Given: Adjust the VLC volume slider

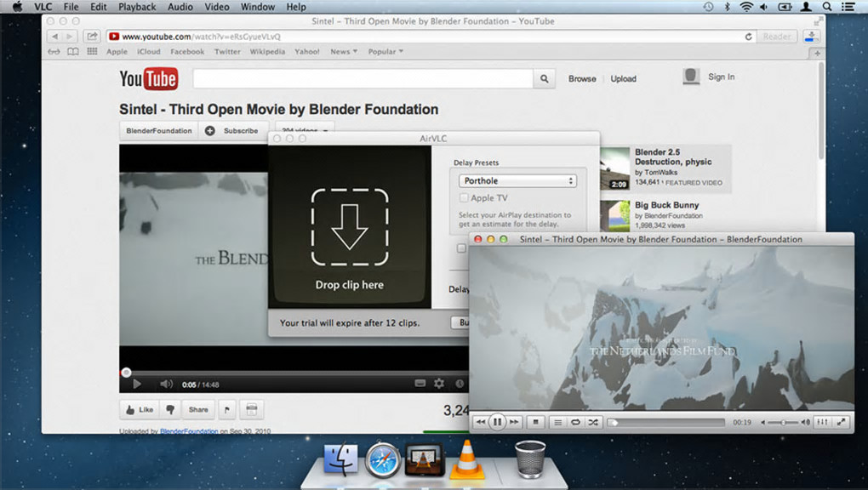Looking at the screenshot, I should pos(783,423).
